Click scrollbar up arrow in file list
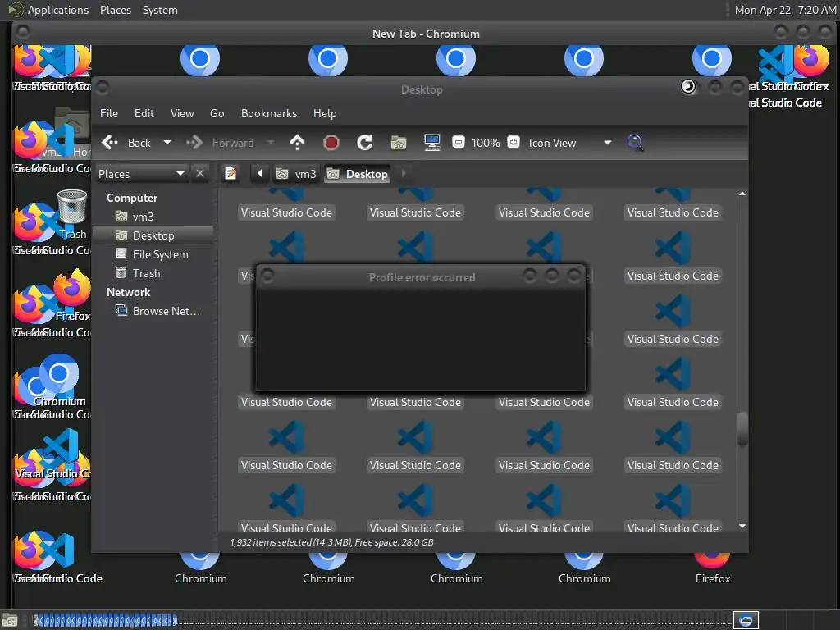840x630 pixels. [742, 194]
